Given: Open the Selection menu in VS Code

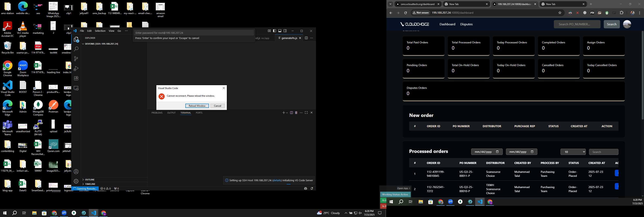Looking at the screenshot, I should point(100,31).
